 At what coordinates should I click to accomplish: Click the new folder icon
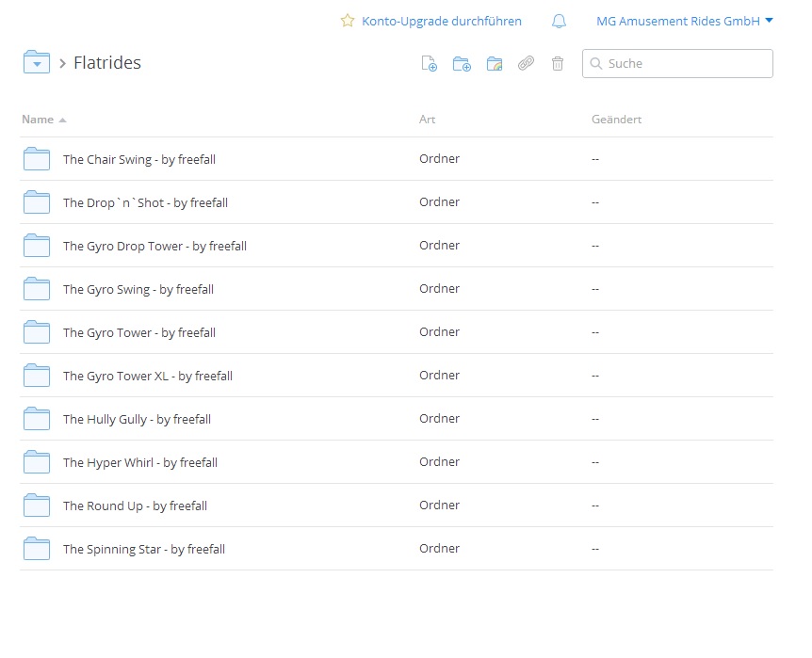pos(462,64)
